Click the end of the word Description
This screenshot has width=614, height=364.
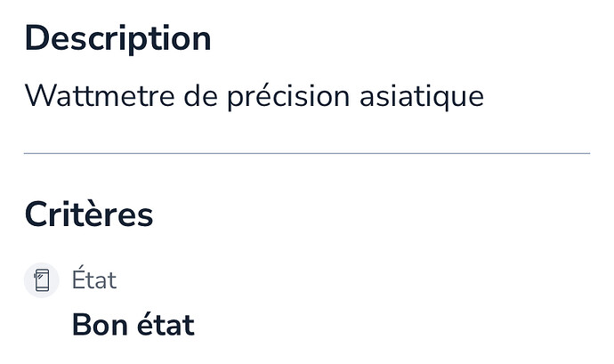(x=198, y=39)
